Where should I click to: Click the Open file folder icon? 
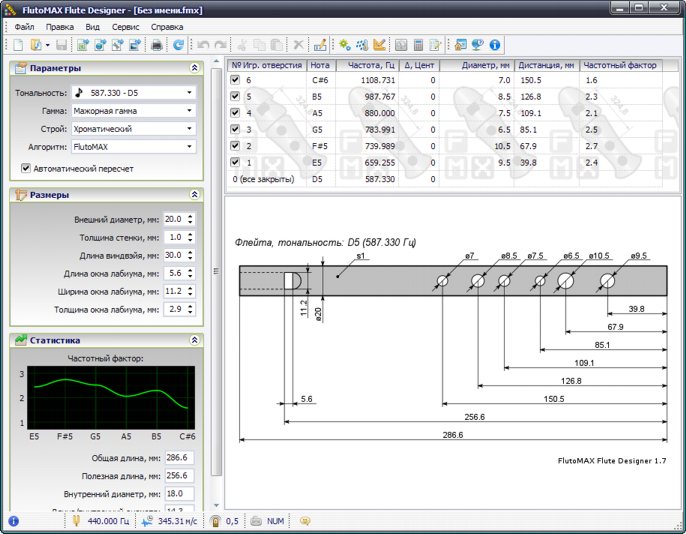(36, 45)
